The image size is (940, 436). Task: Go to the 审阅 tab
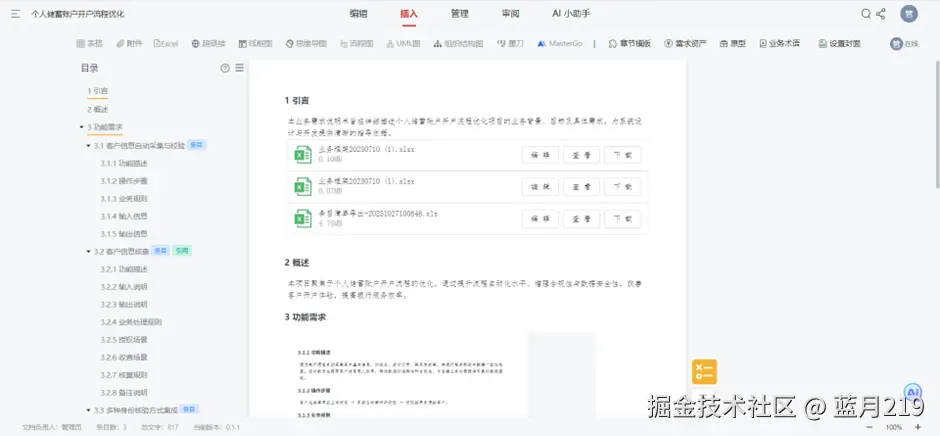[511, 14]
